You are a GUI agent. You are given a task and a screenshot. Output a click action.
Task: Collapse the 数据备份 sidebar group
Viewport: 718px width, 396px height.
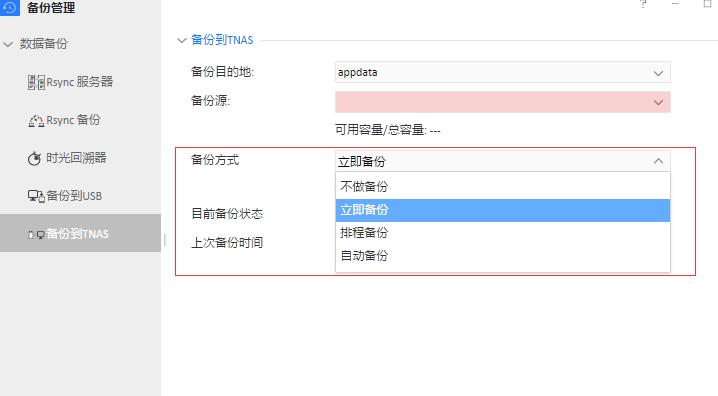8,44
